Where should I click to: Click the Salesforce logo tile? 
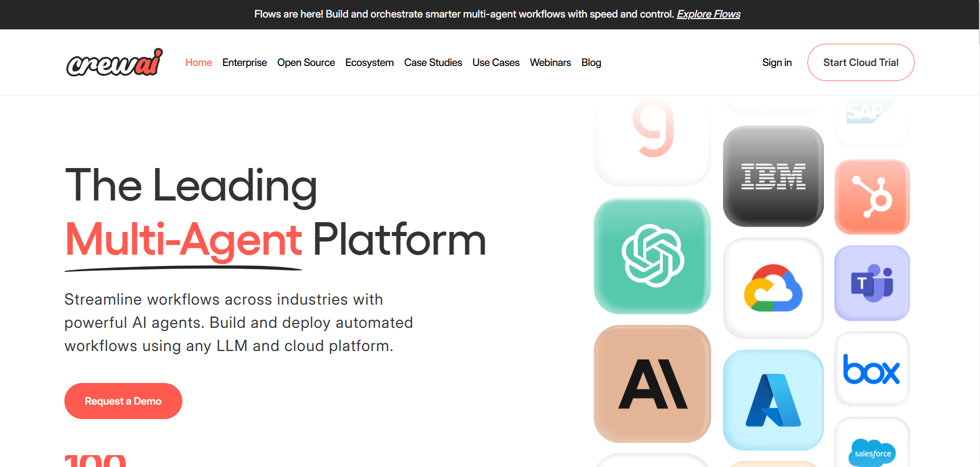[872, 443]
